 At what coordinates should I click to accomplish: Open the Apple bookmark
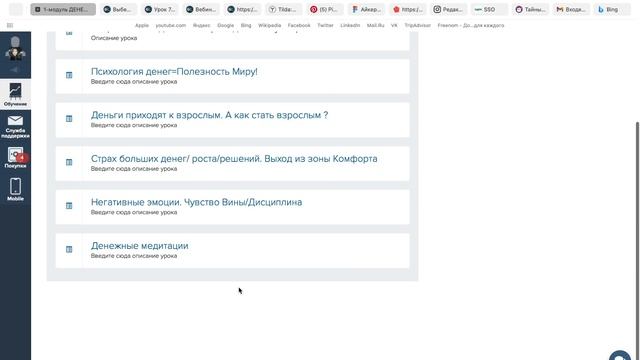[142, 25]
